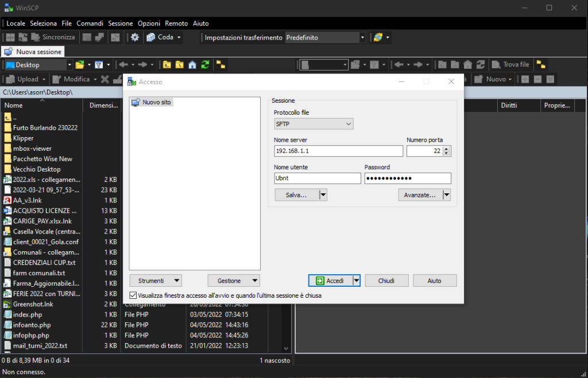Click the select files plus icon

pyautogui.click(x=525, y=79)
